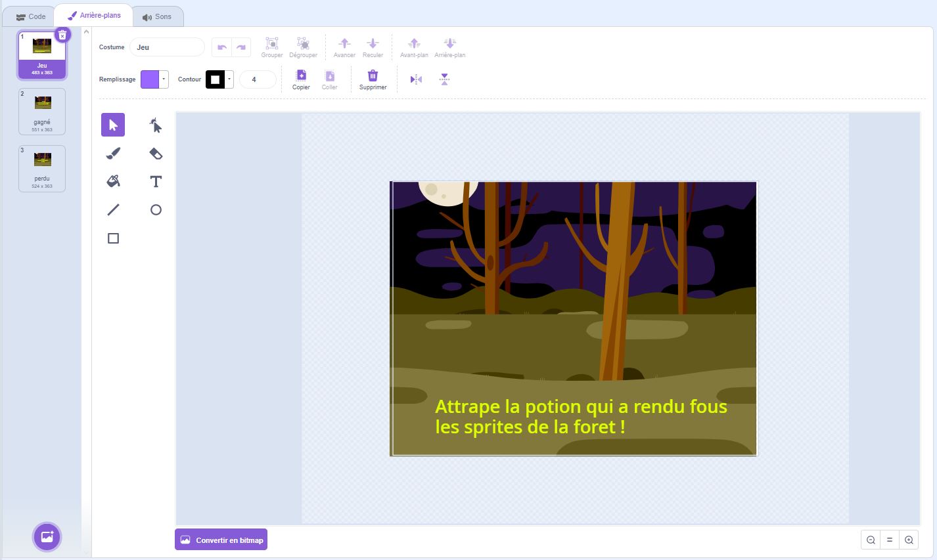Image resolution: width=937 pixels, height=560 pixels.
Task: Choose the Text tool
Action: (x=156, y=182)
